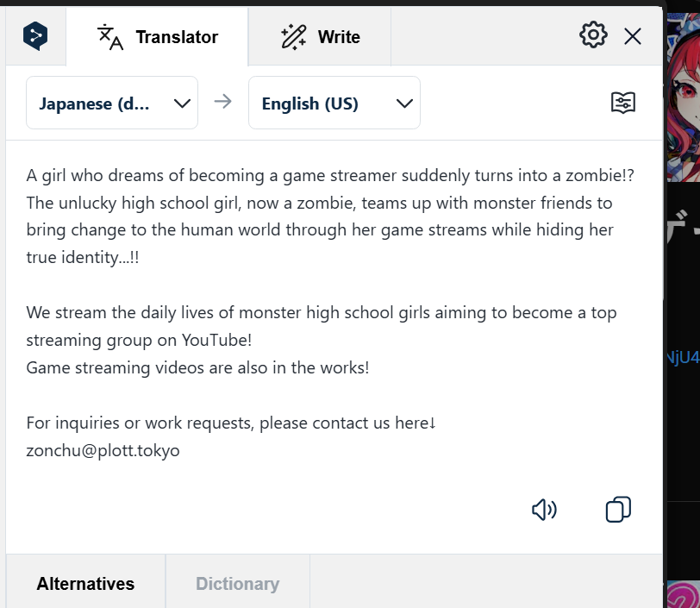
Task: Open the Write tab
Action: click(320, 37)
